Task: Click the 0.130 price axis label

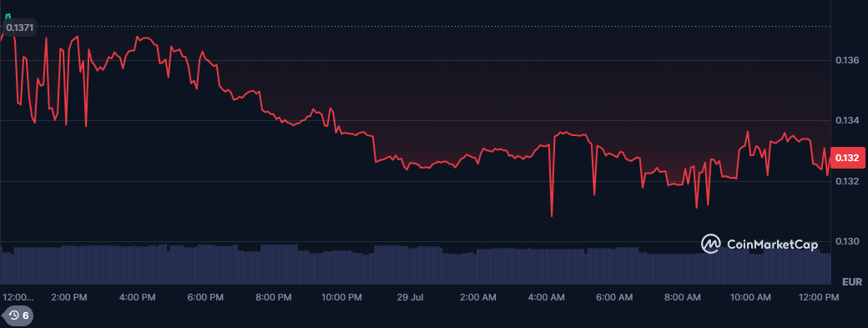Action: [x=846, y=242]
